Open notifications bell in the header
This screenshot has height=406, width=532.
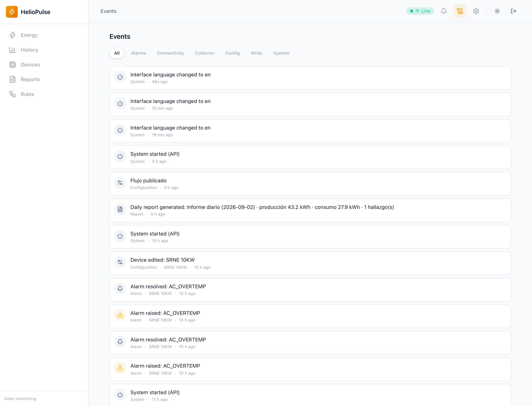pyautogui.click(x=444, y=11)
